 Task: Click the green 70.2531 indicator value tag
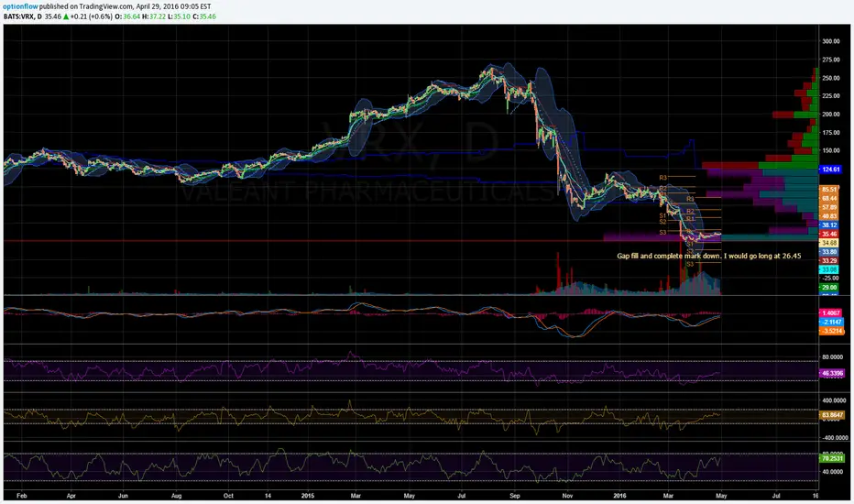pyautogui.click(x=832, y=459)
